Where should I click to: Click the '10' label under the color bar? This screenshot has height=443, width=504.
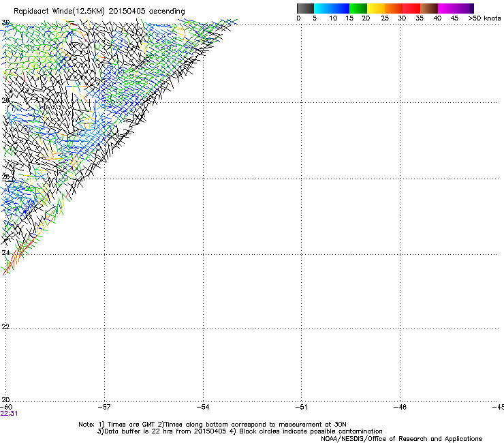click(333, 18)
